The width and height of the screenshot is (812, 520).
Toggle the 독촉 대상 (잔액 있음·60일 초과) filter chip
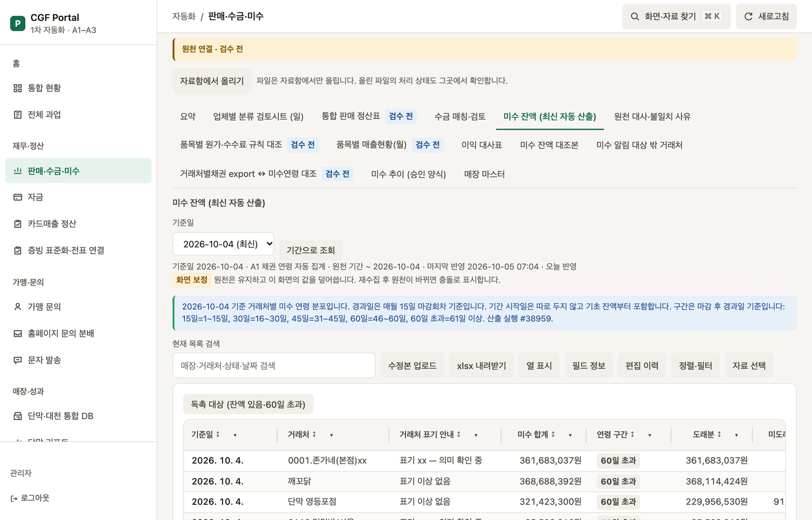[248, 404]
